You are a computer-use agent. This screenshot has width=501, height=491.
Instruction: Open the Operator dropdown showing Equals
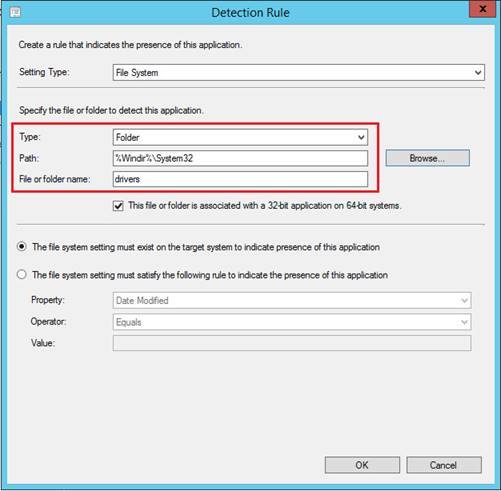coord(292,322)
